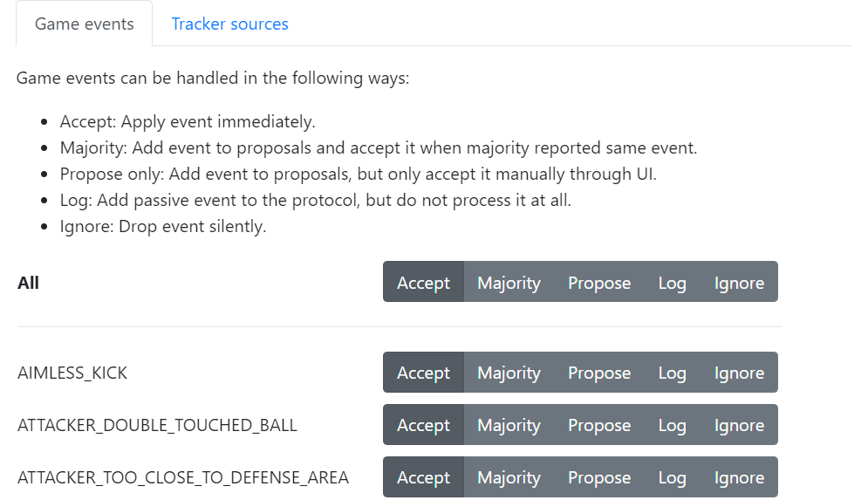Set AIMLESS_KICK handling to Log
The image size is (868, 500).
[672, 373]
